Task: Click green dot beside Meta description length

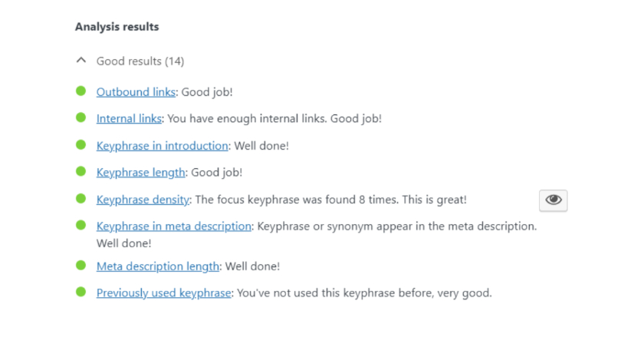Action: coord(81,266)
